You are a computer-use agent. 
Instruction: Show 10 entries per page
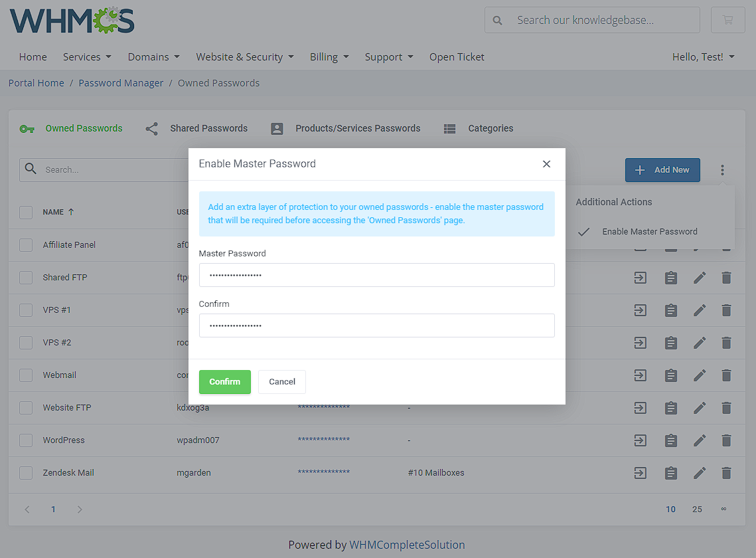click(670, 510)
